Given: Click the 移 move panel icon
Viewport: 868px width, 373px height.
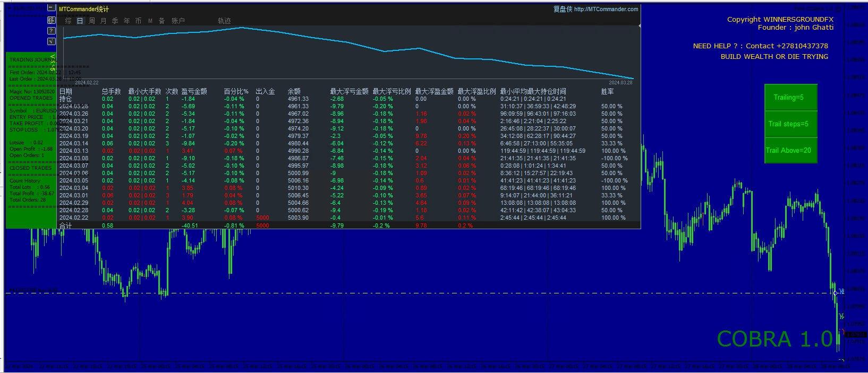Looking at the screenshot, I should (x=51, y=20).
